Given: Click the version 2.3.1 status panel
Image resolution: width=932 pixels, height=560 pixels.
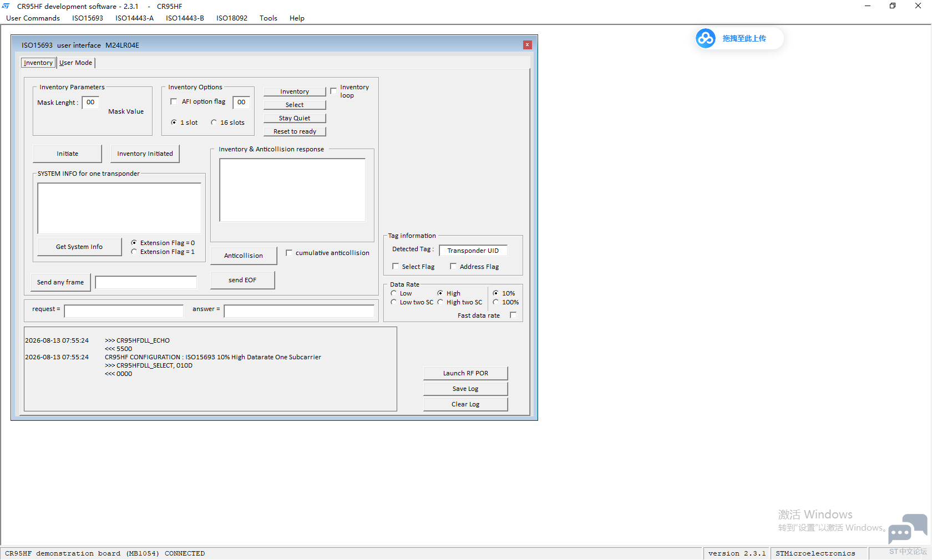Looking at the screenshot, I should pyautogui.click(x=737, y=553).
